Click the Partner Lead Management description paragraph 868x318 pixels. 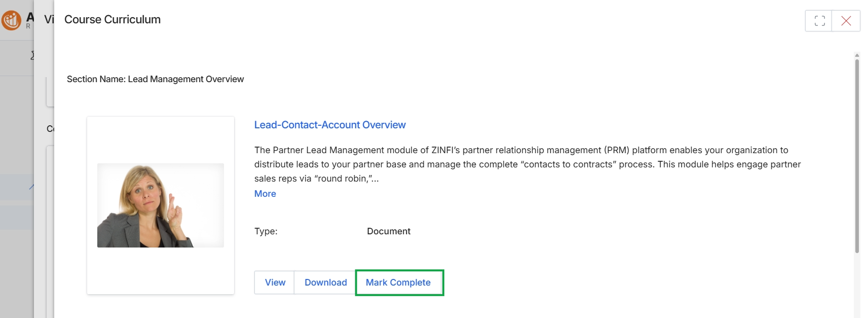point(527,164)
